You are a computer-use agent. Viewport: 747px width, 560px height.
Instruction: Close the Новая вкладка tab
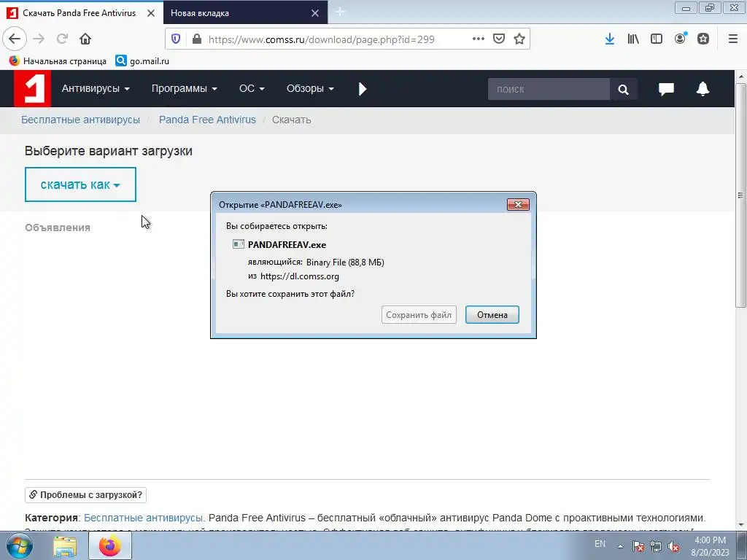pyautogui.click(x=315, y=13)
